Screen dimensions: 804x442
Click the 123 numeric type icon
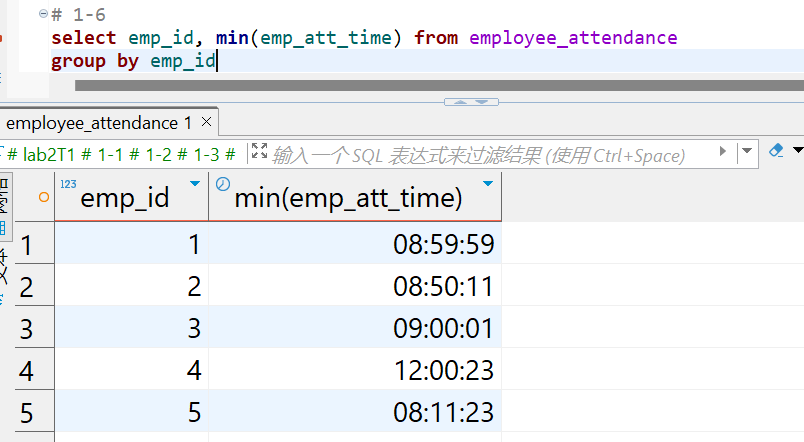pos(68,184)
